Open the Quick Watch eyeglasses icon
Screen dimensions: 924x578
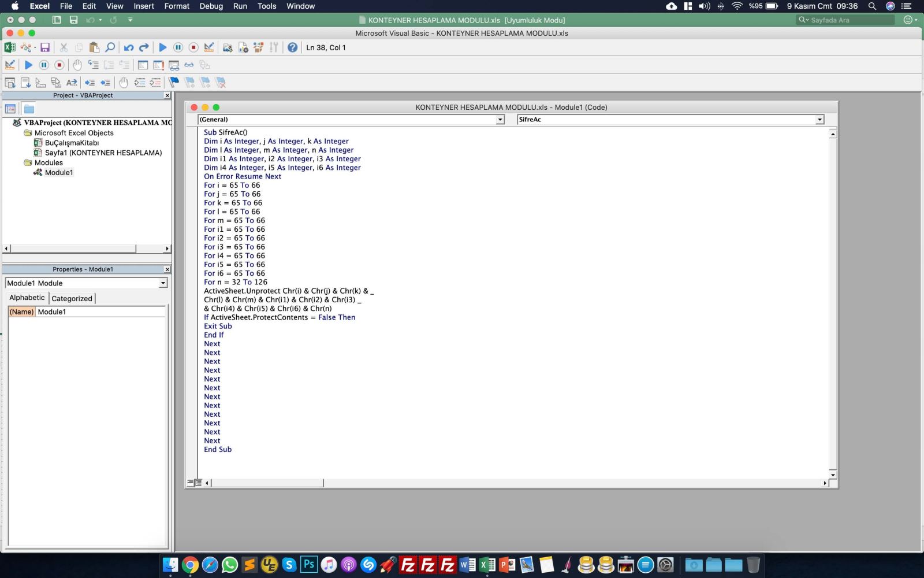[x=189, y=65]
